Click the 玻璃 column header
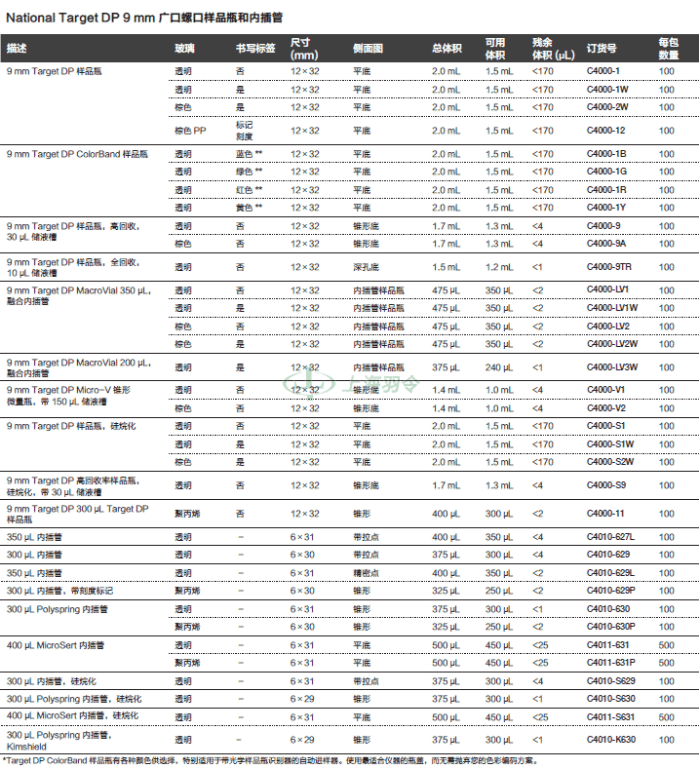This screenshot has height=769, width=700. [184, 49]
